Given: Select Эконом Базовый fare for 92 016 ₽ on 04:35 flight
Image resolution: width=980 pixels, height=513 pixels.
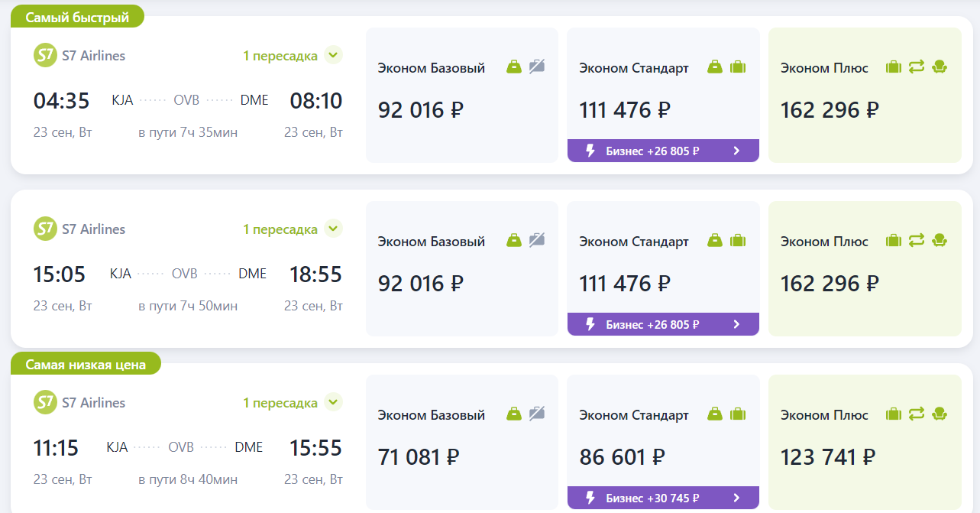Looking at the screenshot, I should (x=461, y=96).
